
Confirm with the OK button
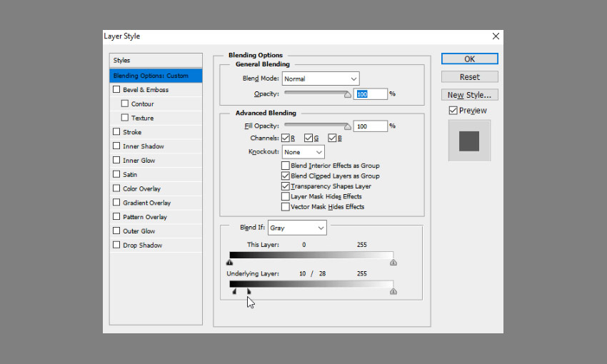[470, 59]
